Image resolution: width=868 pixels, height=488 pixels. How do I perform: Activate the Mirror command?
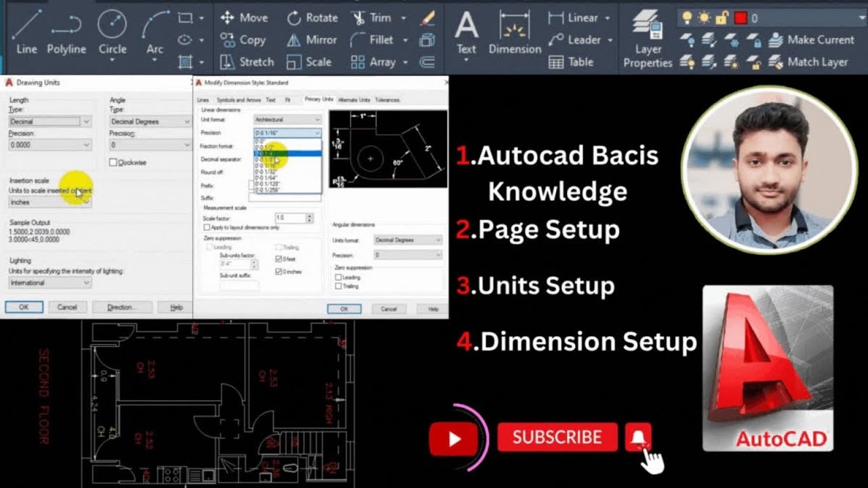coord(312,40)
